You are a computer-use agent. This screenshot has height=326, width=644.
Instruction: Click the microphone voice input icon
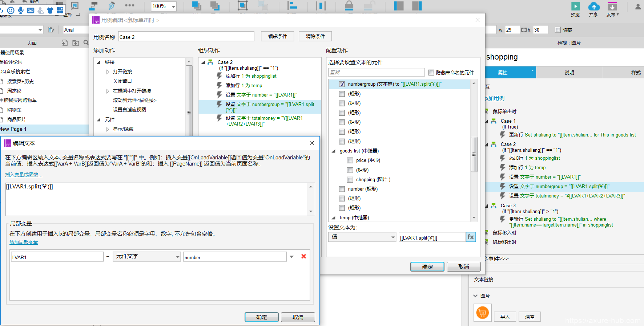point(21,11)
